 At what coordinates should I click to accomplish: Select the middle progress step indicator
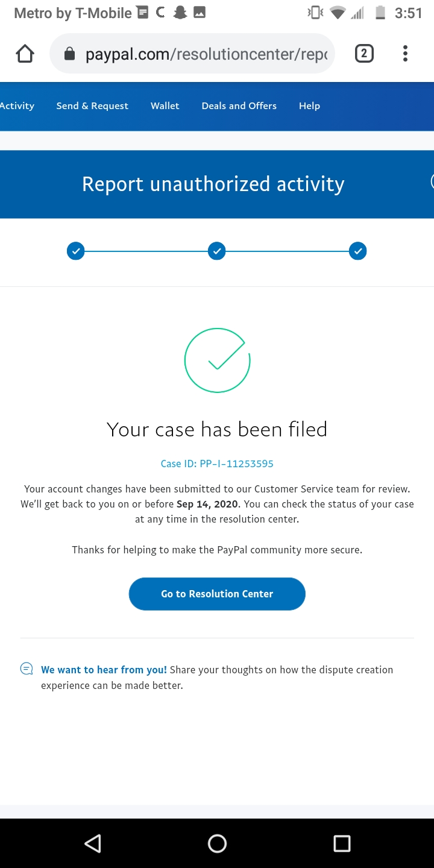(217, 251)
